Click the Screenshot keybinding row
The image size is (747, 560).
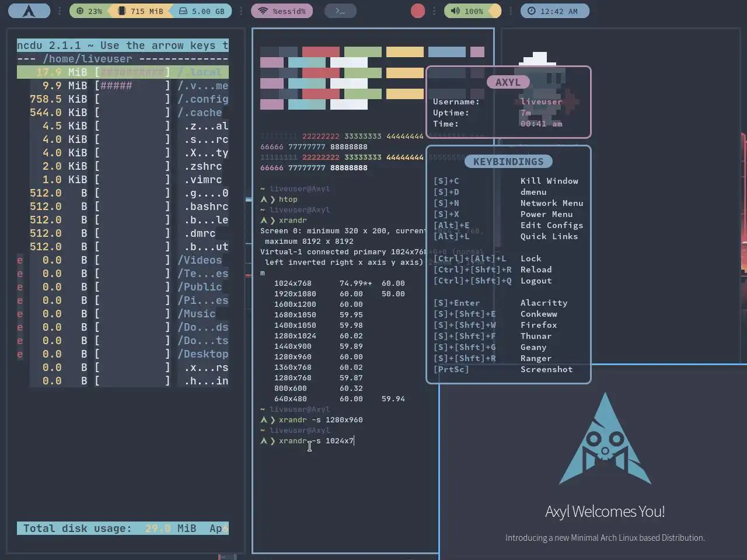click(x=503, y=370)
